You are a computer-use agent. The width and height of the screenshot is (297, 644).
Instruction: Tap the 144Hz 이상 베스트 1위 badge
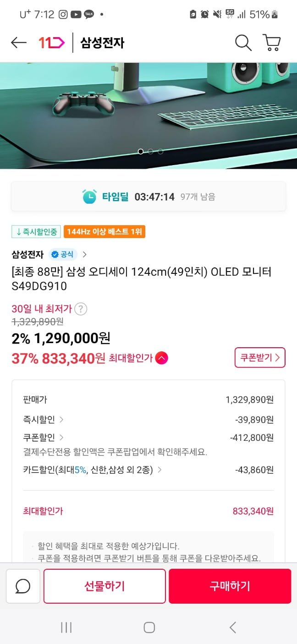[x=104, y=232]
